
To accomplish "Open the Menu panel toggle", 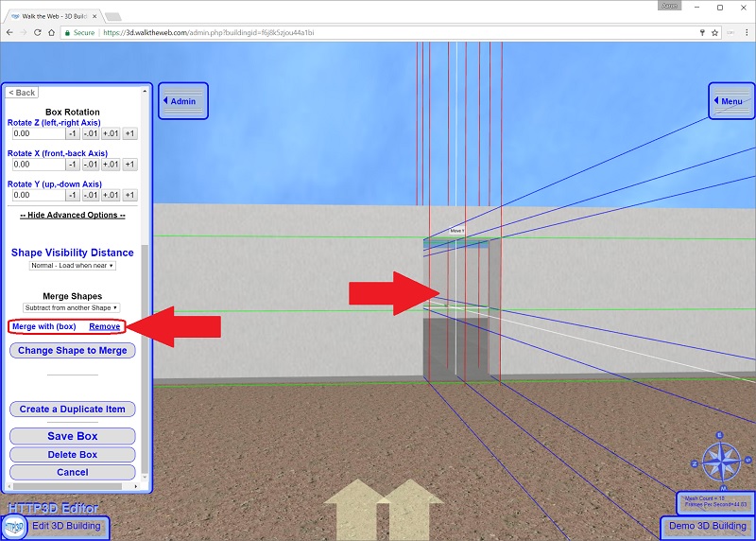I will click(x=731, y=101).
